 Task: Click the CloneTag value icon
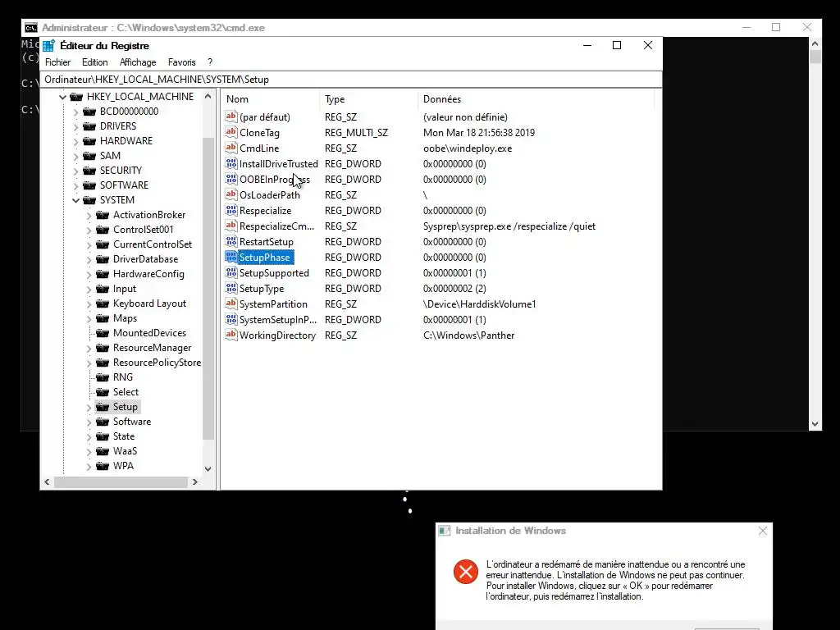tap(231, 132)
